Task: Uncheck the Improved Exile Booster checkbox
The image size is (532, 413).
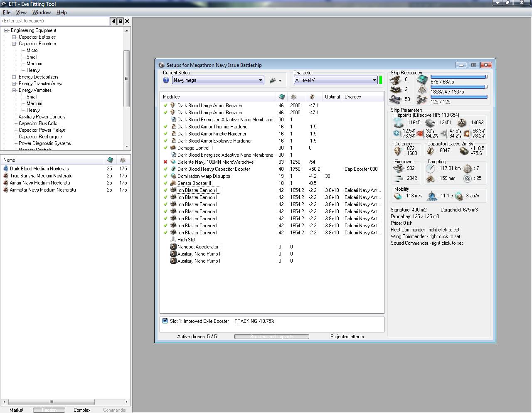Action: [165, 321]
